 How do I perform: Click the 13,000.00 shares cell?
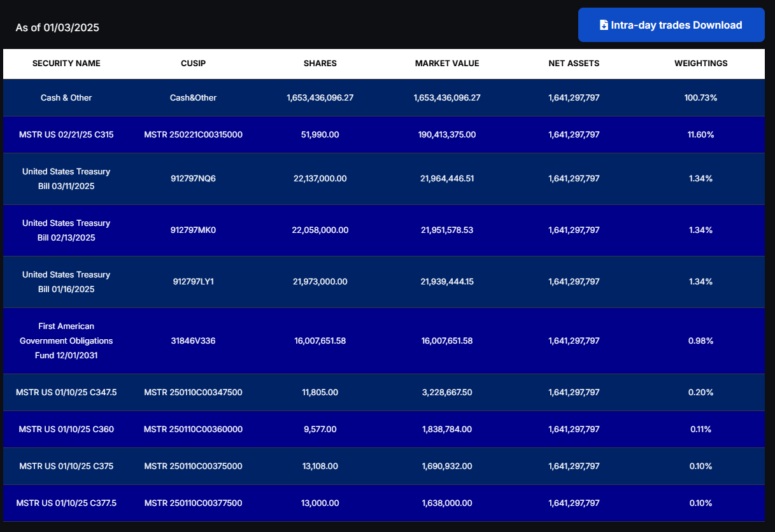[x=320, y=503]
